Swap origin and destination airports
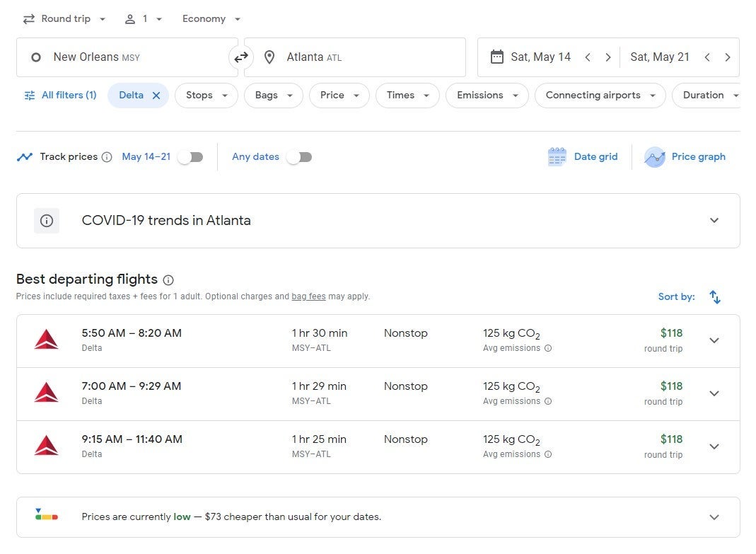Viewport: 756px width, 554px height. coord(241,57)
